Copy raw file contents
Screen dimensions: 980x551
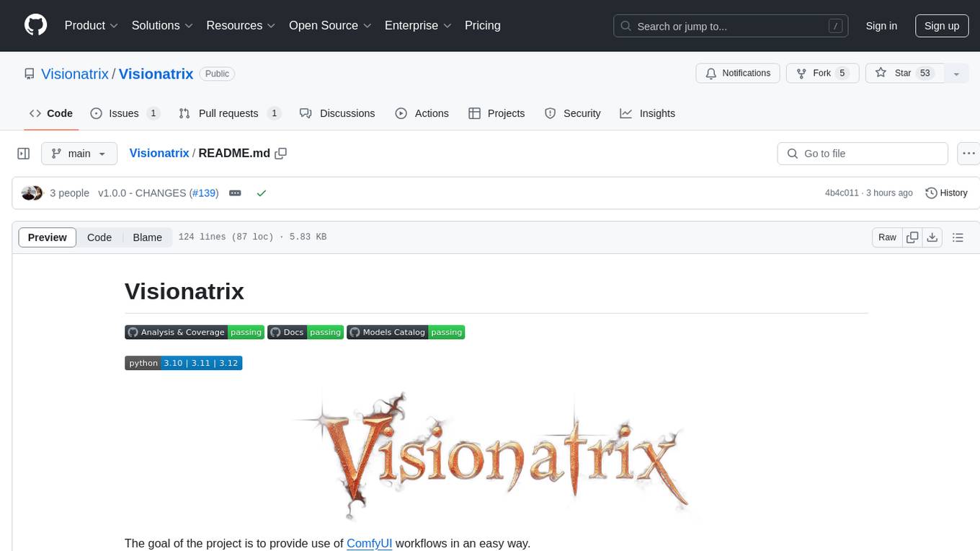pyautogui.click(x=912, y=237)
